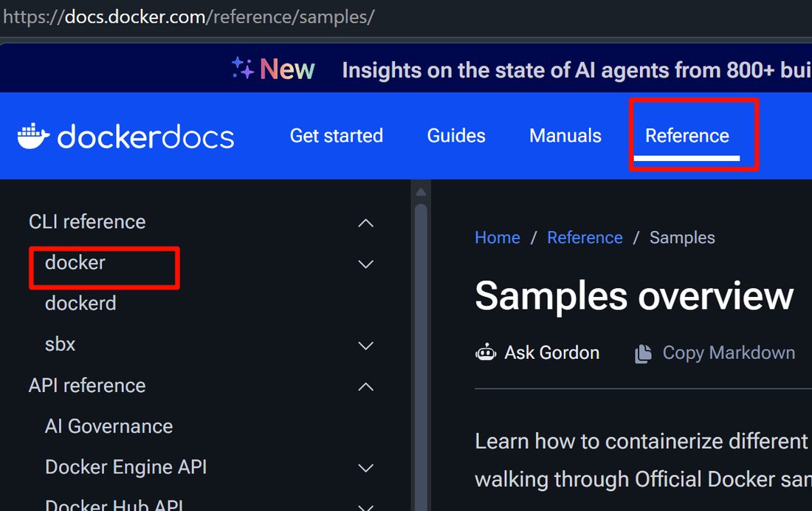The height and width of the screenshot is (511, 812).
Task: Click the Samples breadcrumb text
Action: click(682, 237)
